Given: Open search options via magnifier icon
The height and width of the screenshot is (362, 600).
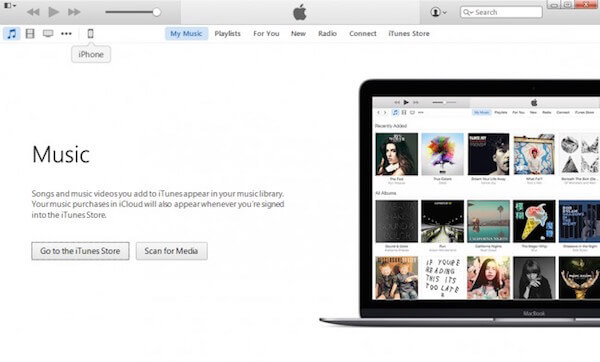Looking at the screenshot, I should pos(468,12).
